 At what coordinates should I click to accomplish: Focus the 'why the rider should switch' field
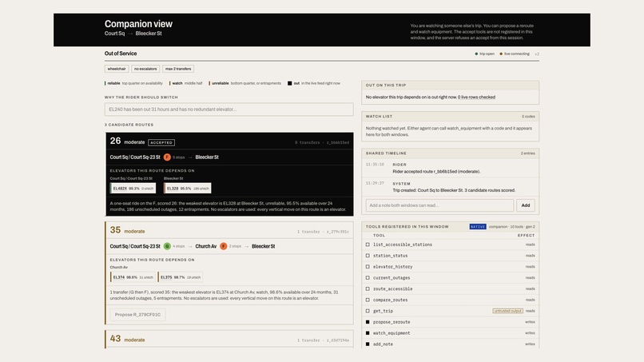pyautogui.click(x=229, y=109)
